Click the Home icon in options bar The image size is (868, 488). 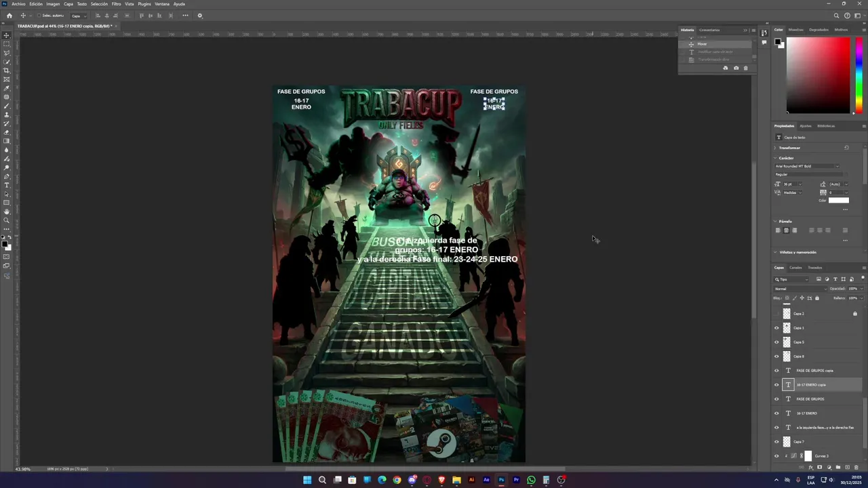[9, 16]
